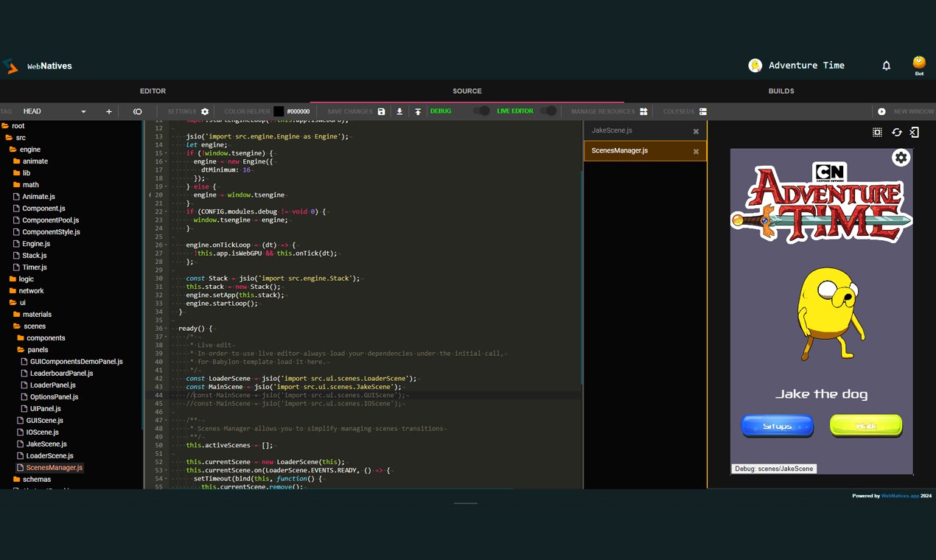The width and height of the screenshot is (936, 560).
Task: Close the JakeScene.js tab
Action: click(696, 131)
